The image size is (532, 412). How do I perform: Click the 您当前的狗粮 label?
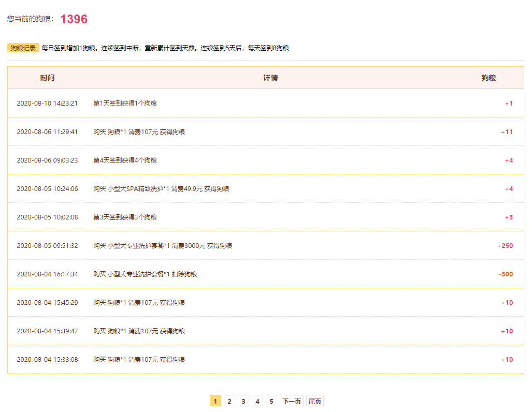(x=30, y=19)
